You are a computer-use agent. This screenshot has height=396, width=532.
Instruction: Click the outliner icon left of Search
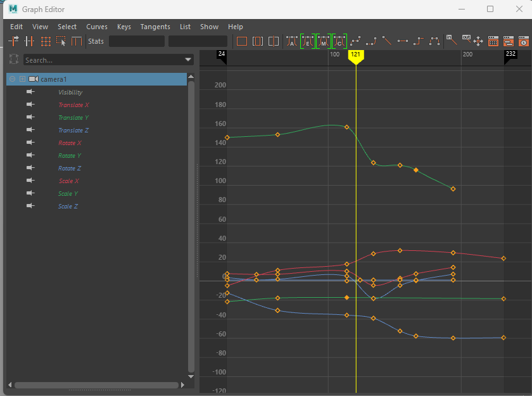[14, 59]
